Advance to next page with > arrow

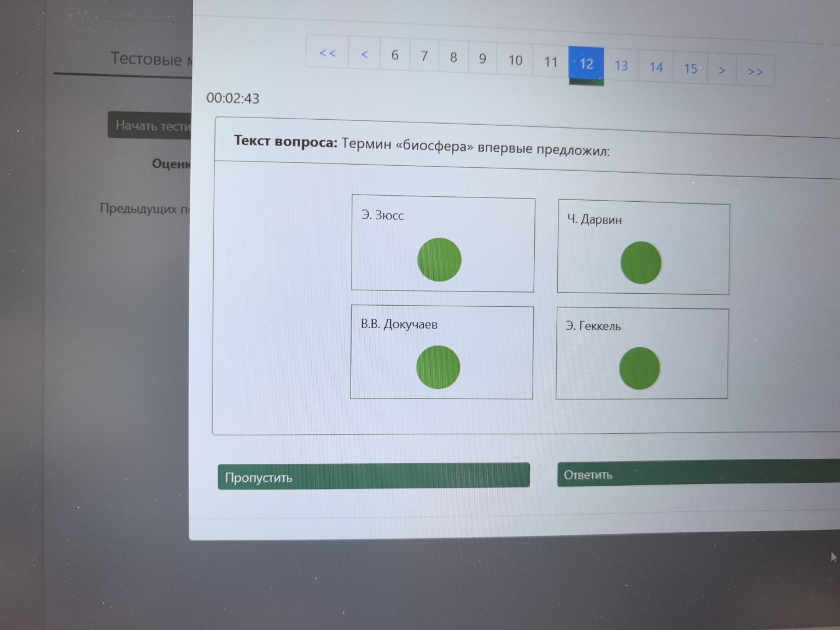pos(722,70)
